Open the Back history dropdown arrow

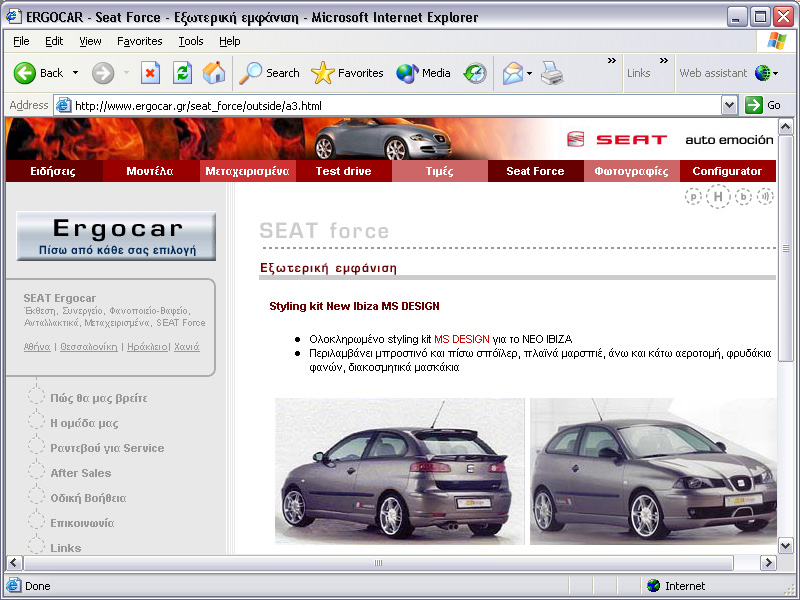76,73
